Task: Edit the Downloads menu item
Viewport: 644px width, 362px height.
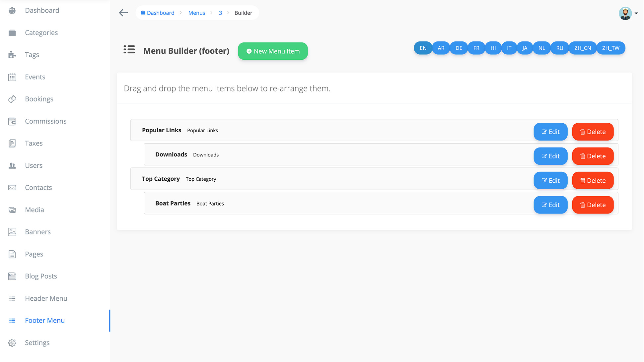Action: (x=550, y=156)
